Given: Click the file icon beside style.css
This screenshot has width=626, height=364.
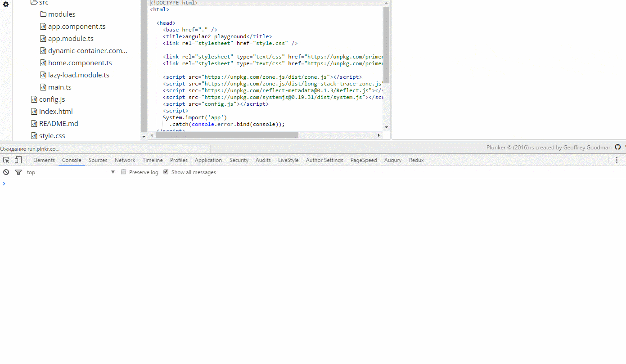Looking at the screenshot, I should pos(34,135).
